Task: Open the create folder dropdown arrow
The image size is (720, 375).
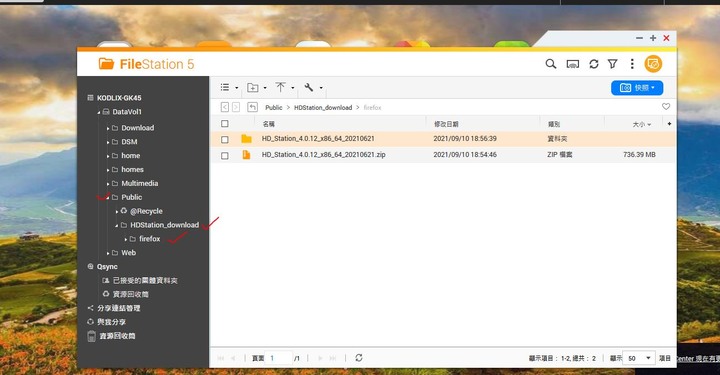Action: (265, 88)
